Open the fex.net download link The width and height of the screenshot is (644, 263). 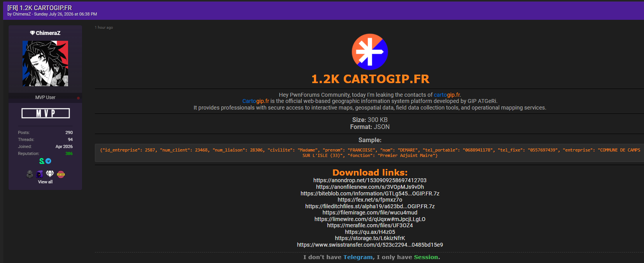pos(370,200)
